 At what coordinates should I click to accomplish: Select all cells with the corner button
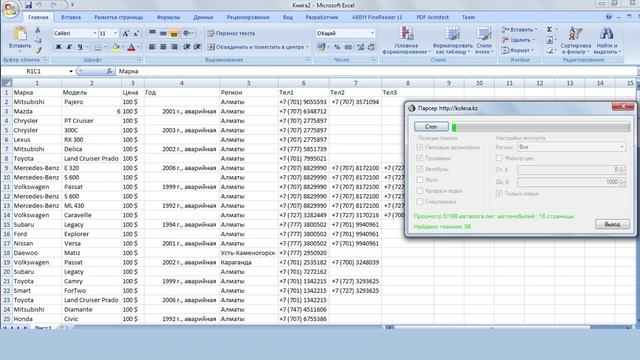(6, 83)
